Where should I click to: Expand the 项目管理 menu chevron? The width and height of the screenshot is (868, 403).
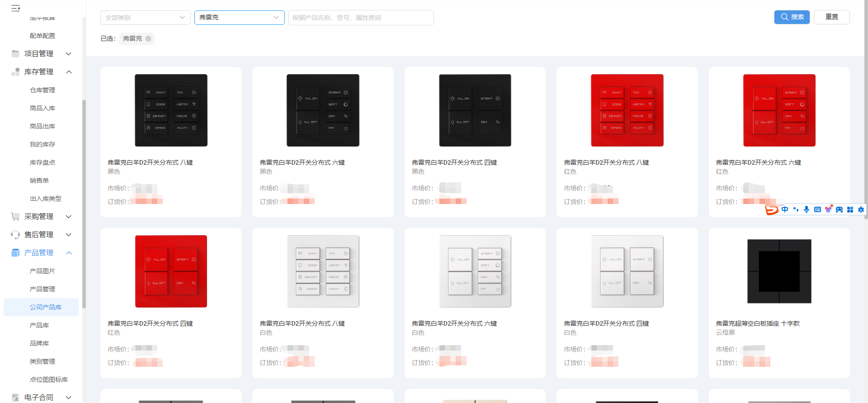click(x=69, y=54)
